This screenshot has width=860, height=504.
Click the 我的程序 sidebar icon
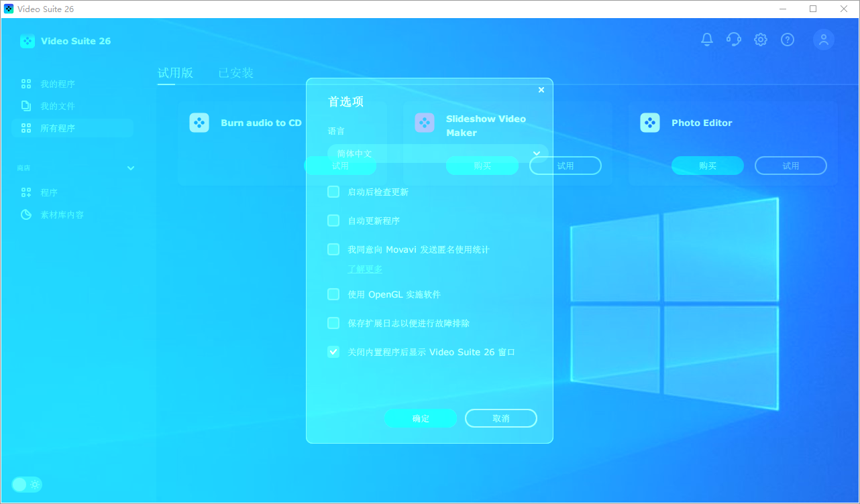26,84
